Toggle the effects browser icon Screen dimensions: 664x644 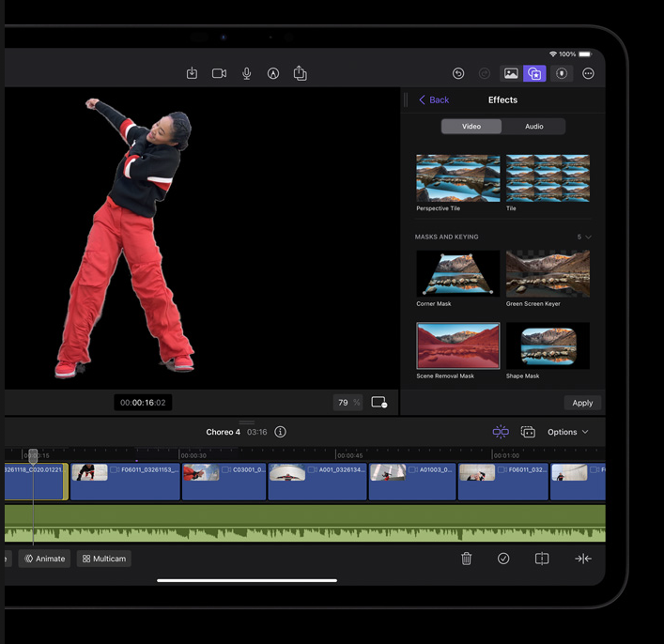coord(534,73)
